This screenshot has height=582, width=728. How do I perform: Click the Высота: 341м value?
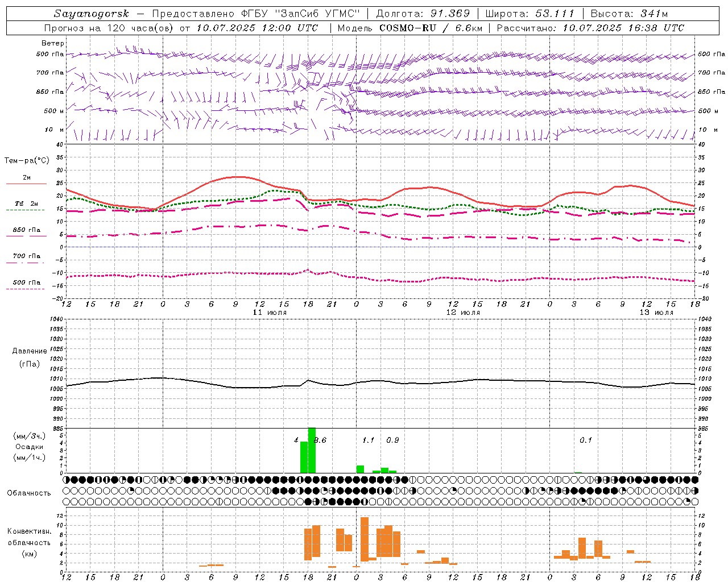point(629,14)
